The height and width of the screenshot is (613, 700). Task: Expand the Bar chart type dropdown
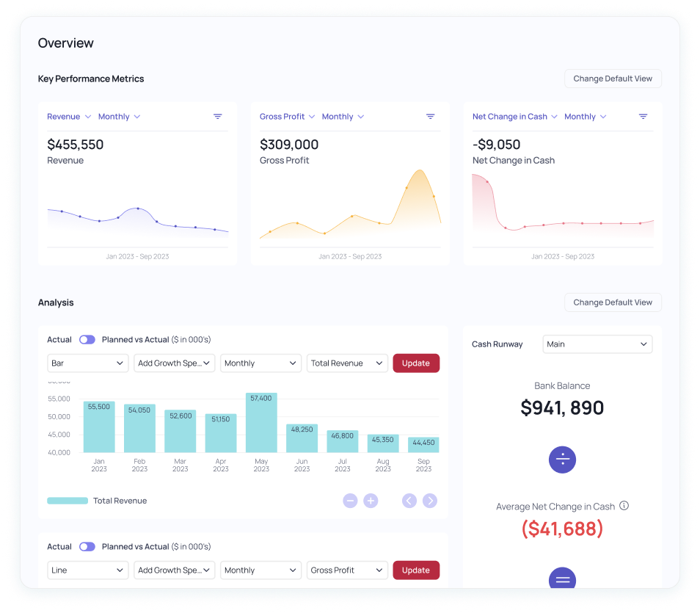point(87,363)
